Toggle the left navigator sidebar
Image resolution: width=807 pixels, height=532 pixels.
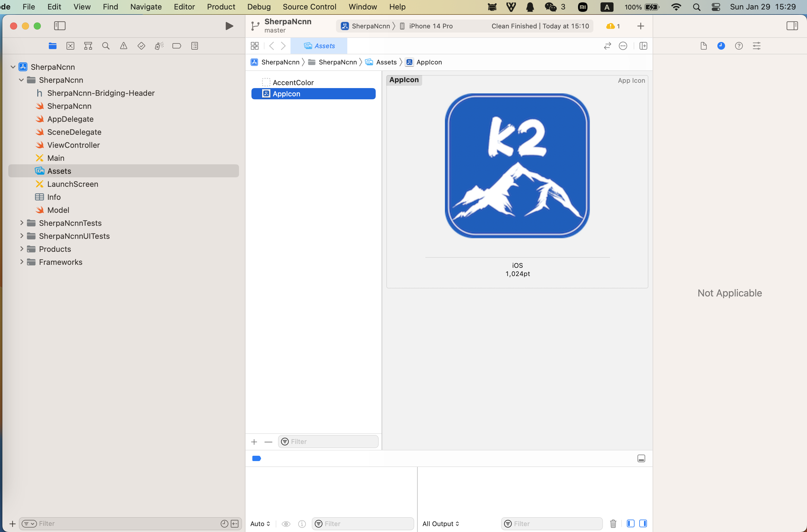(x=60, y=26)
